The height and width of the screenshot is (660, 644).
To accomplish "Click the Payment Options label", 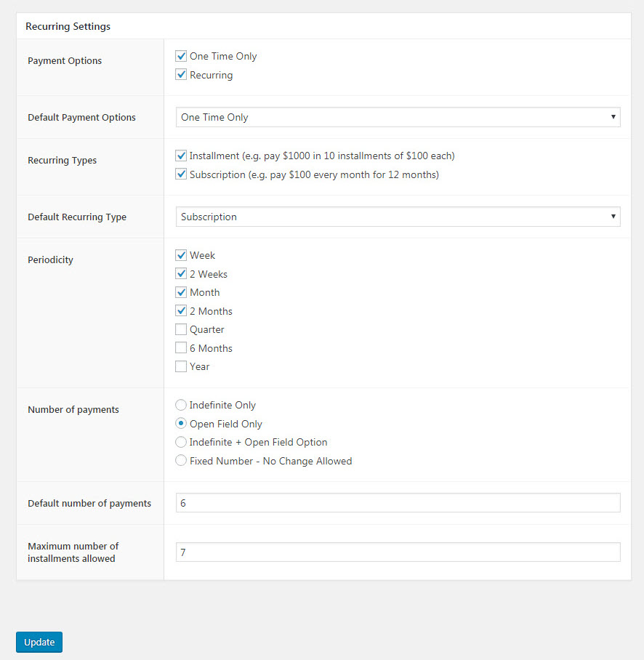I will (65, 60).
